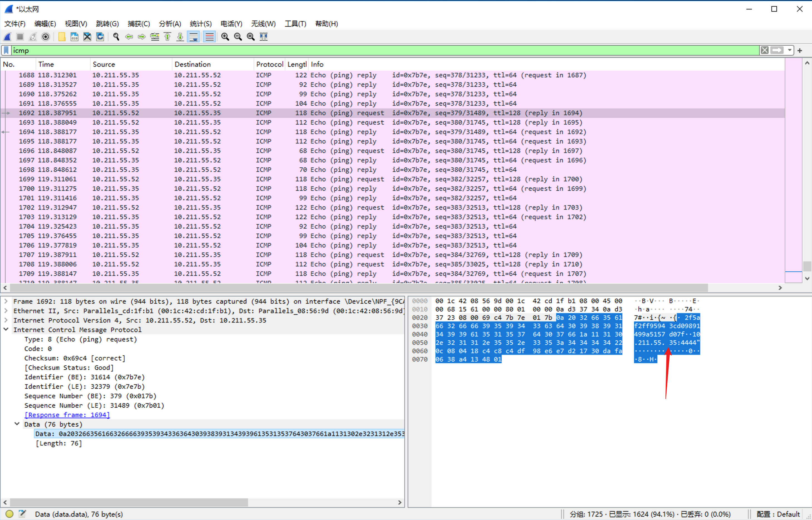Reload the capture file icon

click(x=100, y=36)
